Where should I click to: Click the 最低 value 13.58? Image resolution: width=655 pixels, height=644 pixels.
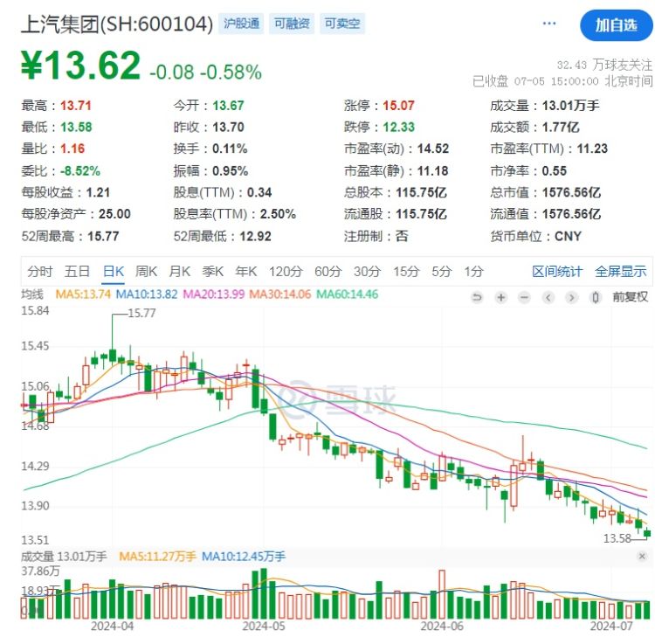click(x=76, y=127)
